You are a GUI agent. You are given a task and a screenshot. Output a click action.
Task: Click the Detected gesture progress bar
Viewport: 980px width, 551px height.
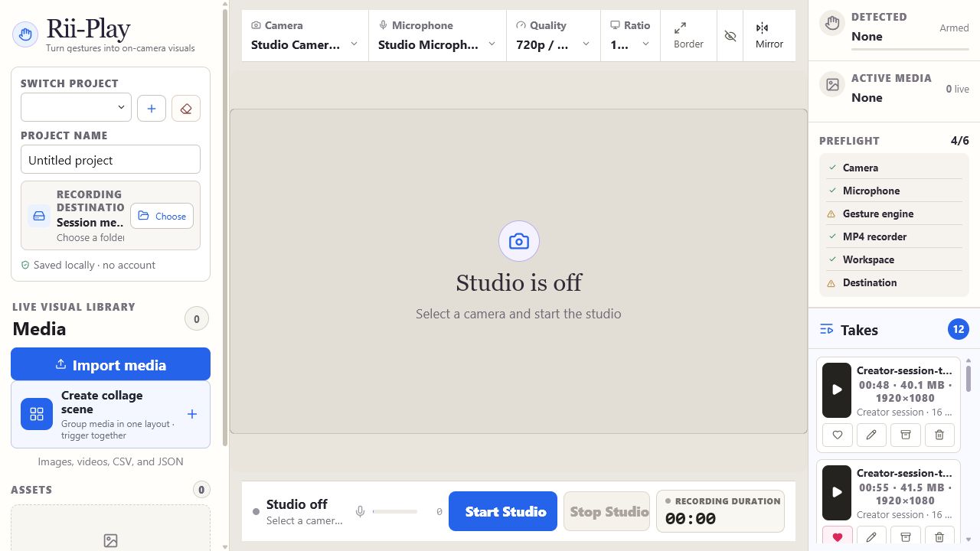pyautogui.click(x=910, y=49)
